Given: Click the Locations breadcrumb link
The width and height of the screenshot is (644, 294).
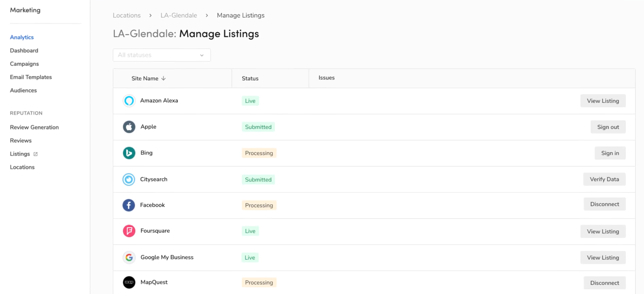Looking at the screenshot, I should tap(127, 15).
